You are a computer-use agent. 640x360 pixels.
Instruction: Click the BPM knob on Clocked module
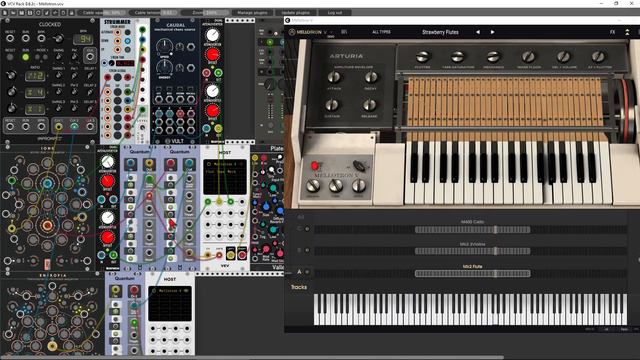tap(58, 38)
